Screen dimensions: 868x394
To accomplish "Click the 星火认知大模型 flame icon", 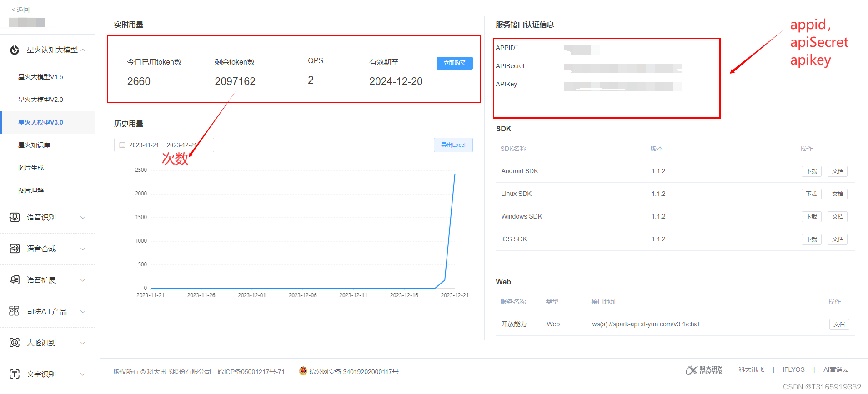I will [x=15, y=50].
